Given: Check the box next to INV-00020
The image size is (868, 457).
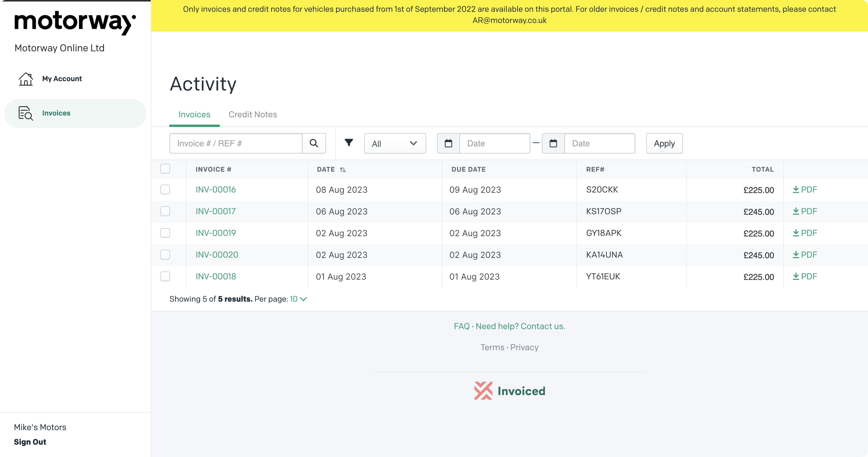Looking at the screenshot, I should 165,255.
